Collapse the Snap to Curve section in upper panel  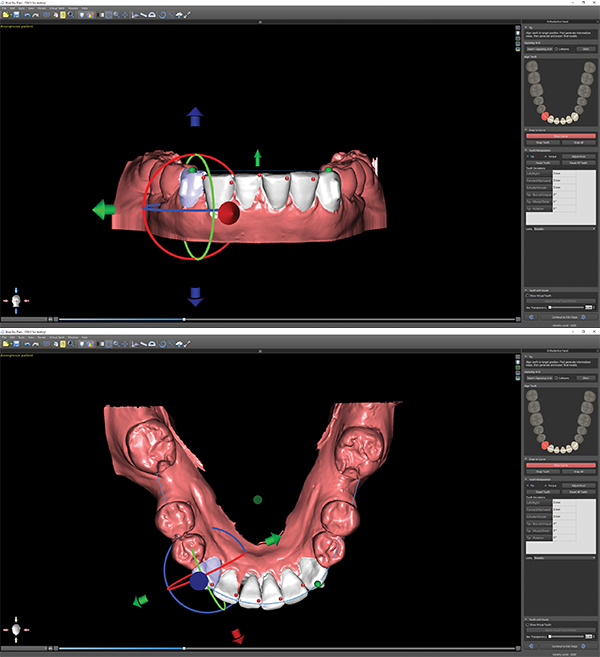[526, 130]
